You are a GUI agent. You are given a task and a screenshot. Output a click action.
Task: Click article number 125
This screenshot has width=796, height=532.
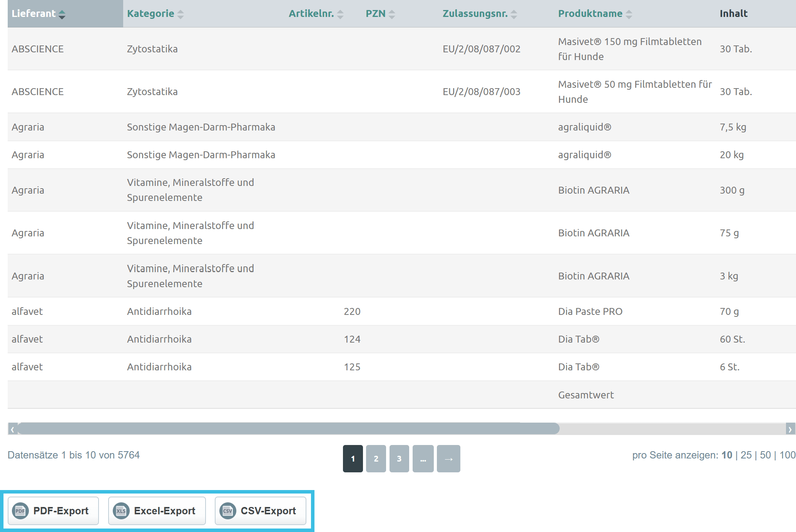352,367
